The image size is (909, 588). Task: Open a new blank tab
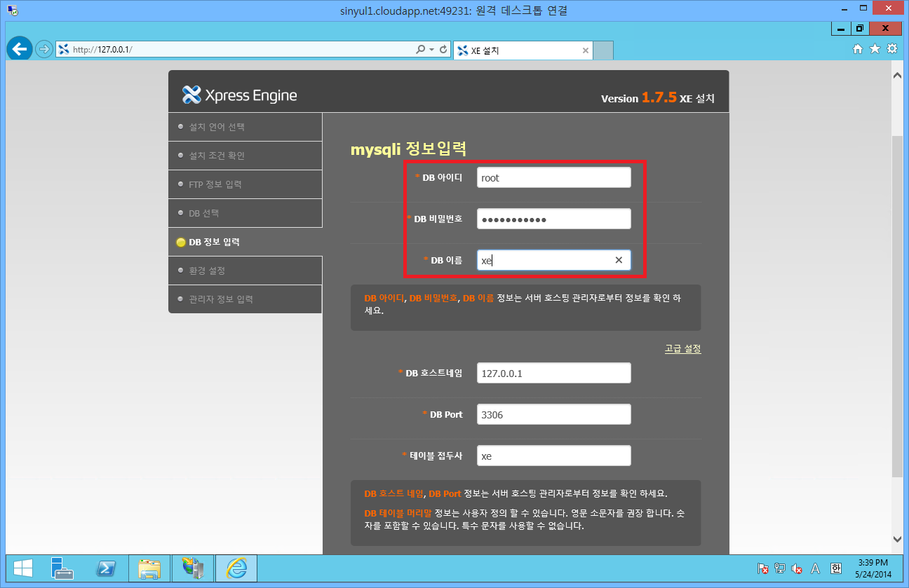[x=603, y=50]
